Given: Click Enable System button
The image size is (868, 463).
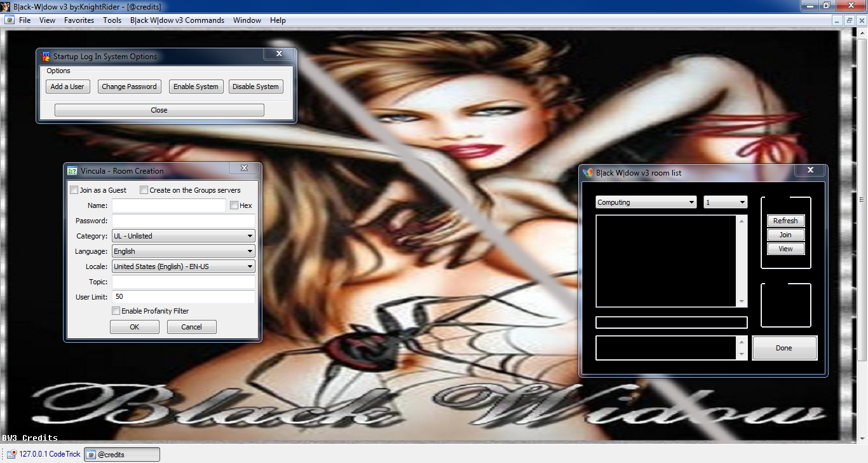Looking at the screenshot, I should (x=196, y=86).
